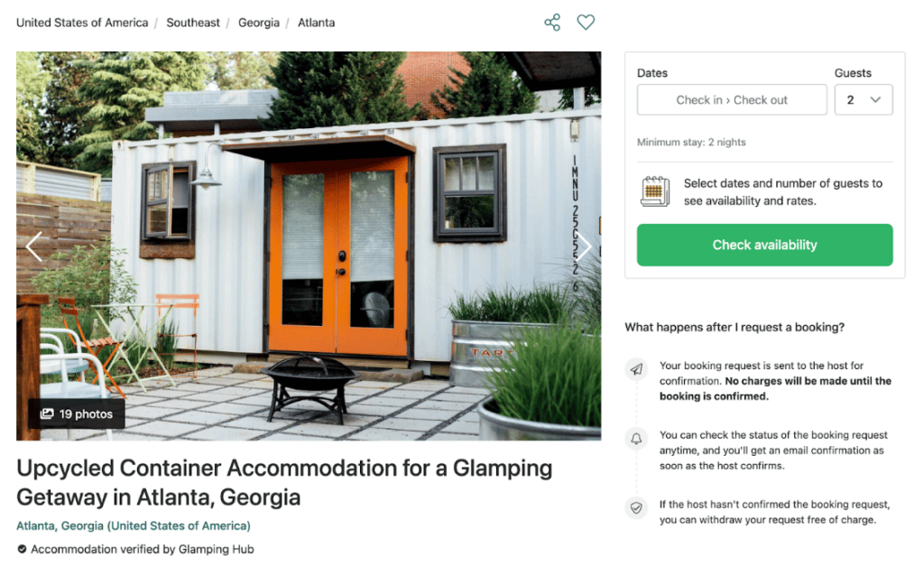
Task: Click the paper plane booking request icon
Action: coord(636,369)
